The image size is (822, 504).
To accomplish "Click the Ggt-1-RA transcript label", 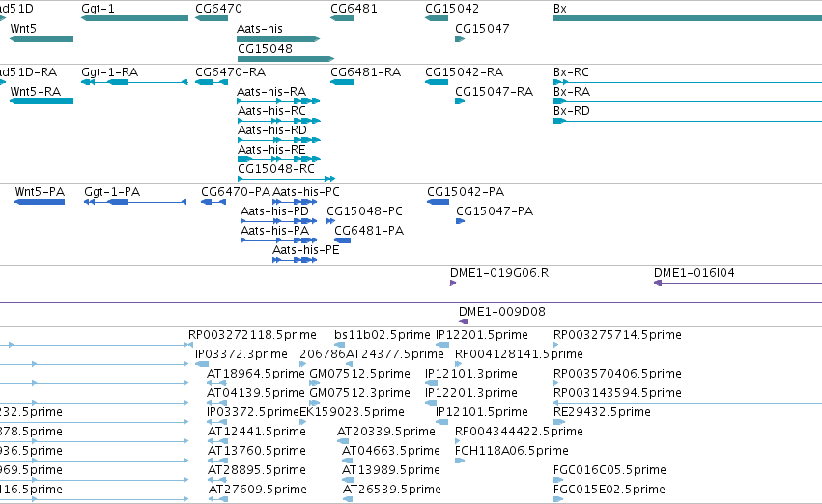I will 109,72.
